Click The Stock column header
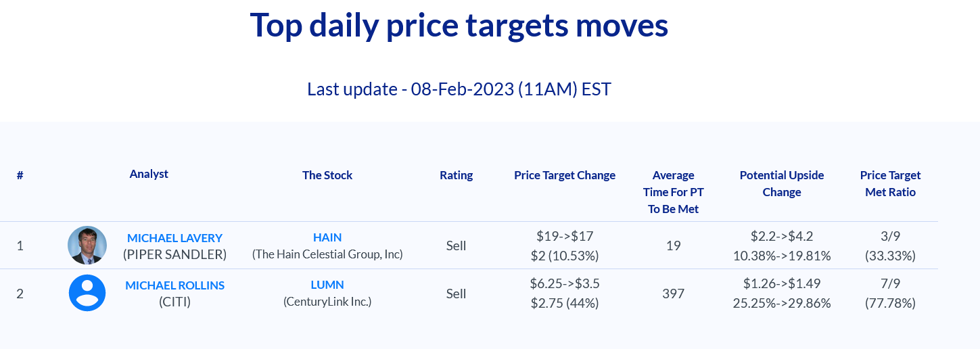 click(x=327, y=175)
